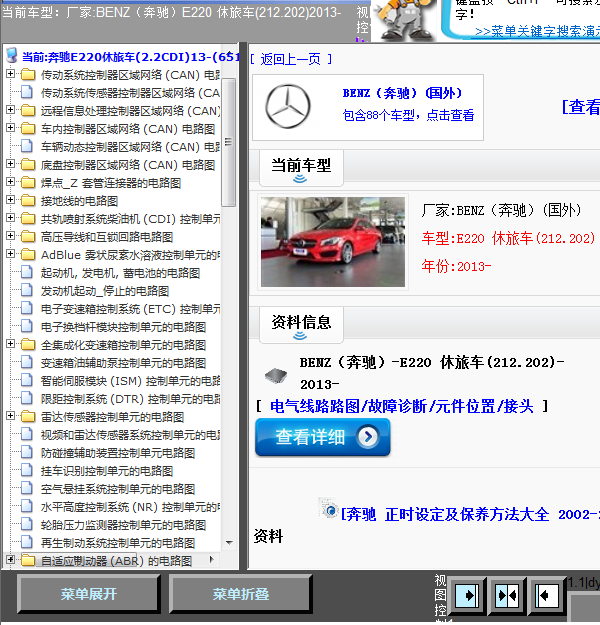Expand the 远程信息处理控制器区域网络 tree node

(10, 110)
